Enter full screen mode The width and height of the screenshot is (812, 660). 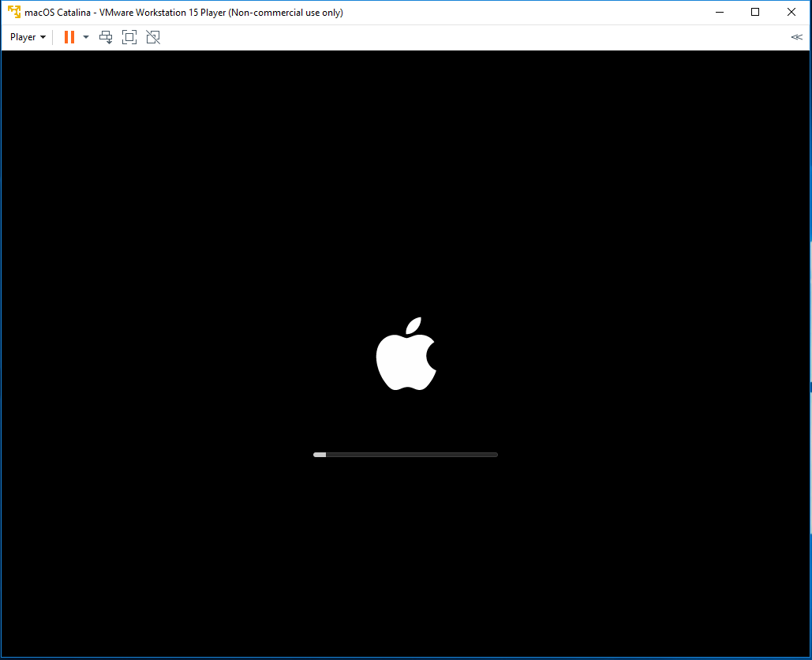coord(129,37)
